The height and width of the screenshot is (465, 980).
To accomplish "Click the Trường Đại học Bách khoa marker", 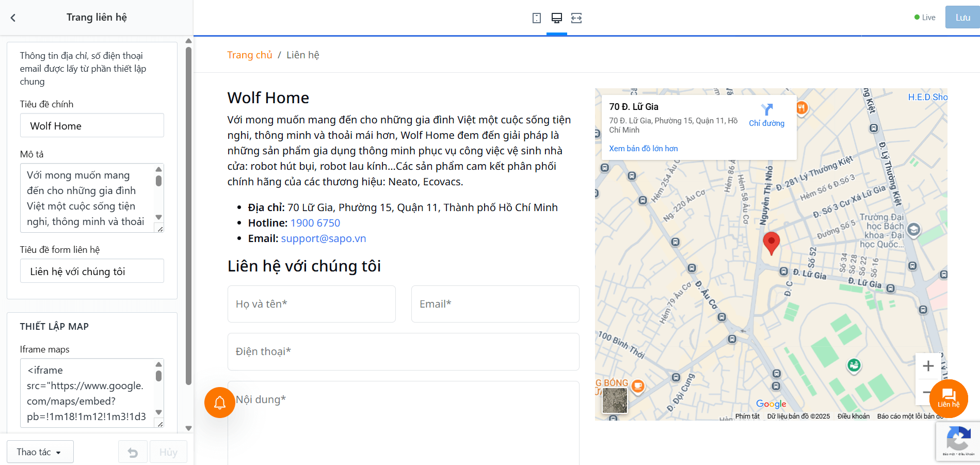I will [913, 230].
